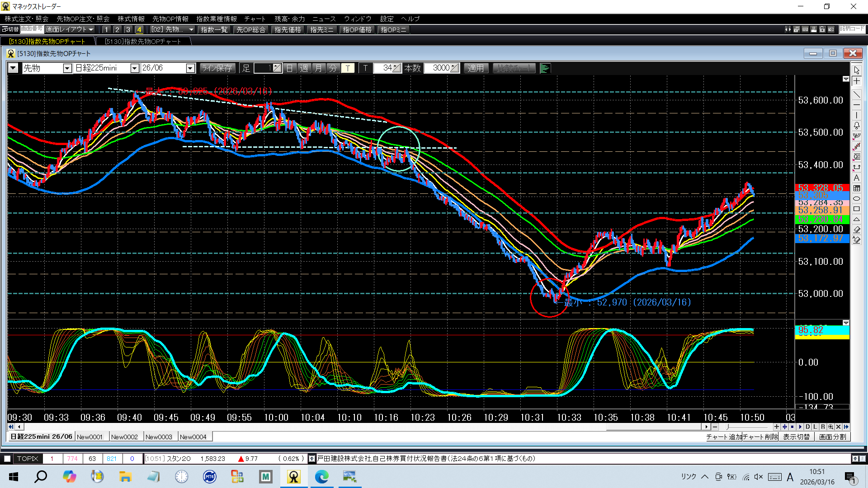This screenshot has height=488, width=868.
Task: Toggle the highlighted T tick button
Action: tap(348, 68)
